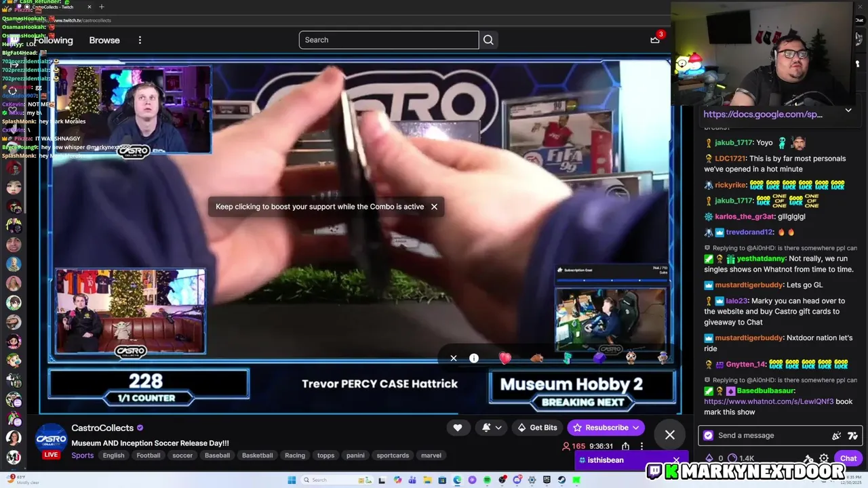Click username Basedbulbasaur in chat

(766, 391)
